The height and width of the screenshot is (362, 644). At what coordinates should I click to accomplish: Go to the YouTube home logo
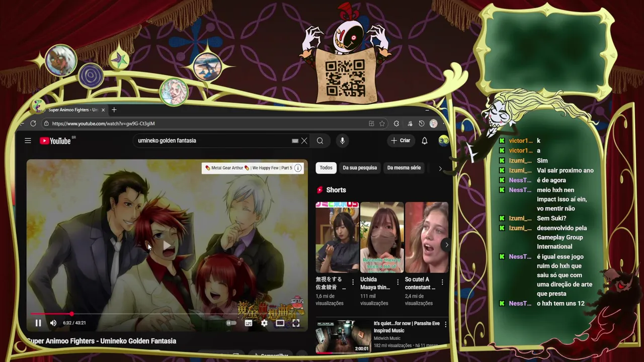point(55,141)
